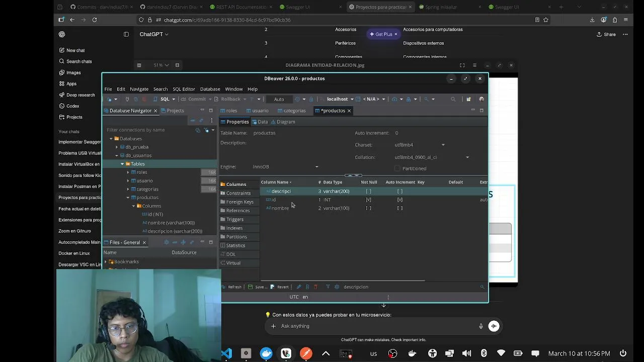Click the voice mode button in ChatGPT input
Screen dimensions: 644x362
pyautogui.click(x=494, y=326)
